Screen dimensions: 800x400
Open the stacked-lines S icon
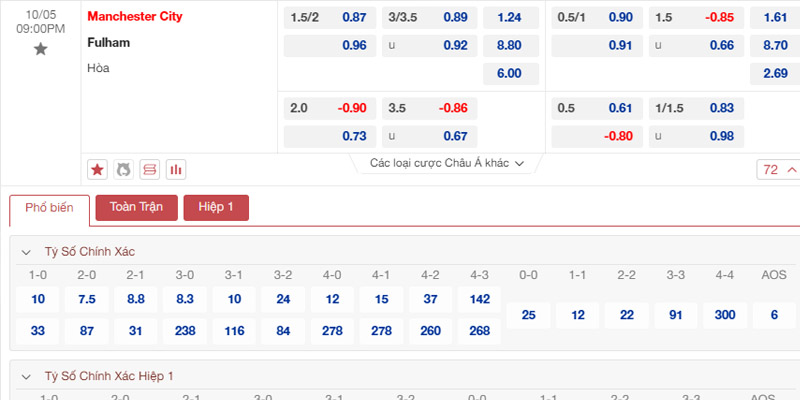[149, 170]
